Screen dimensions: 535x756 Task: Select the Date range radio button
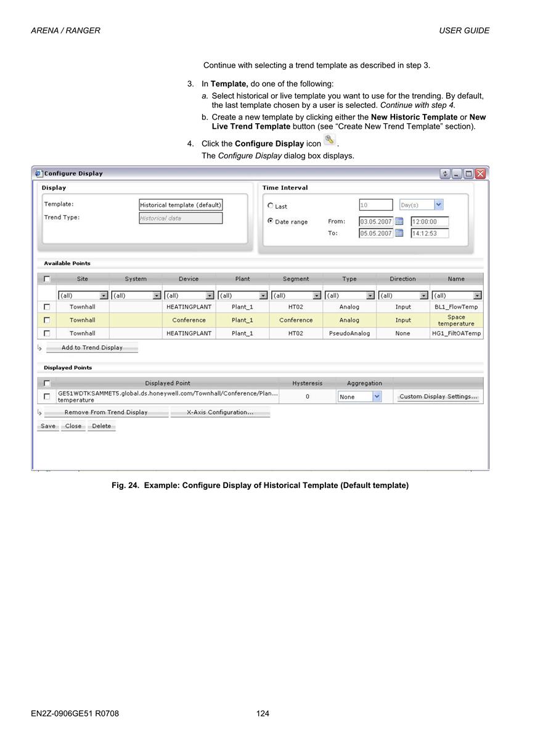(271, 221)
